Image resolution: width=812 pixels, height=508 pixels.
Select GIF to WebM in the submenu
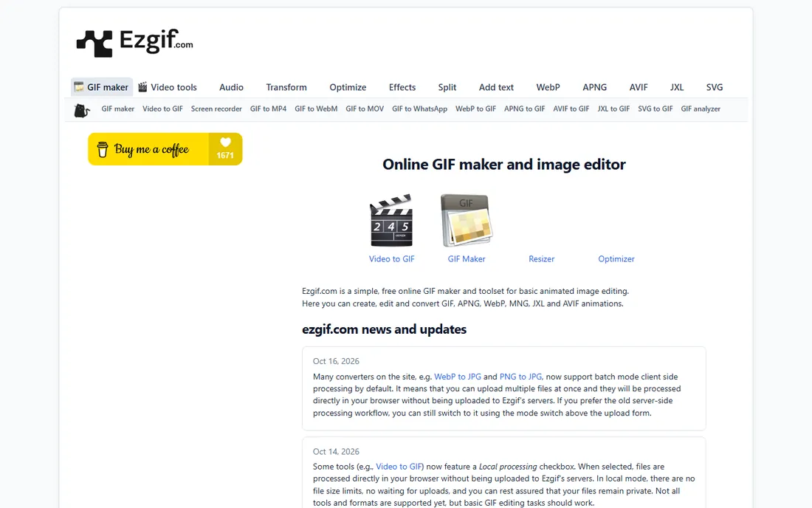(x=316, y=109)
